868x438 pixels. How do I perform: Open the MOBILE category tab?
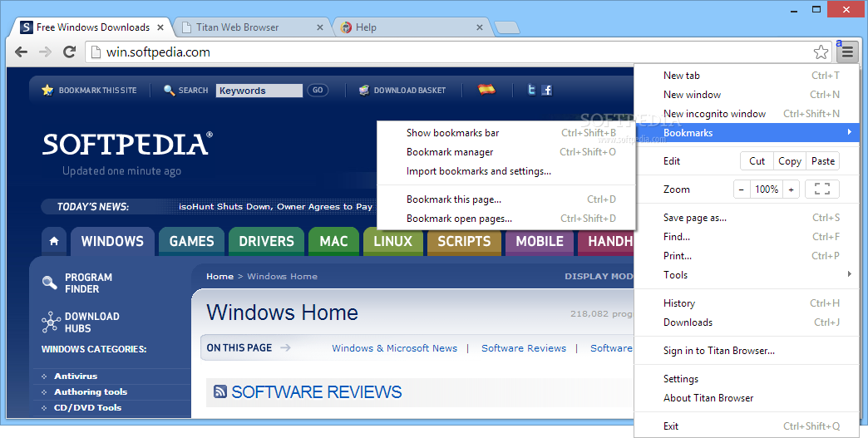click(x=540, y=242)
